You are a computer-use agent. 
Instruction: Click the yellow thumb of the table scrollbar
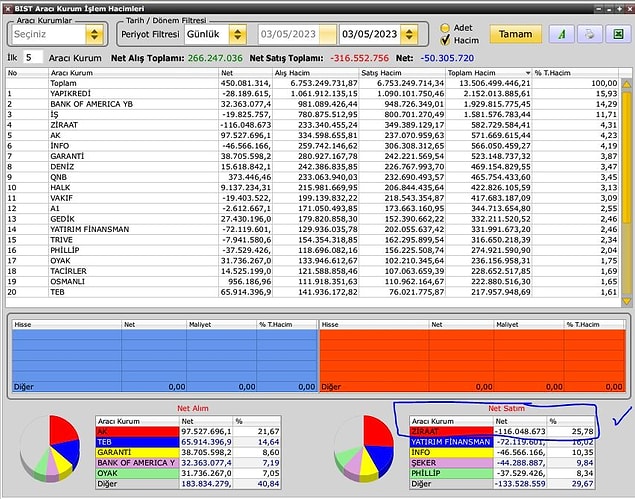coord(626,157)
